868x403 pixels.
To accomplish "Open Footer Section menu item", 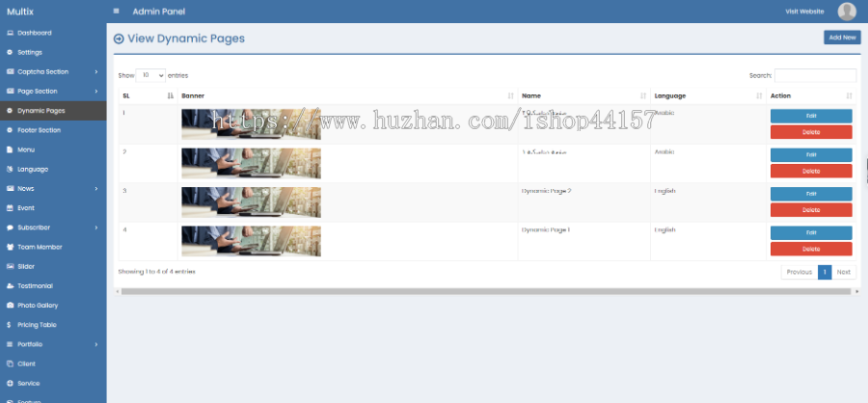I will coord(53,130).
